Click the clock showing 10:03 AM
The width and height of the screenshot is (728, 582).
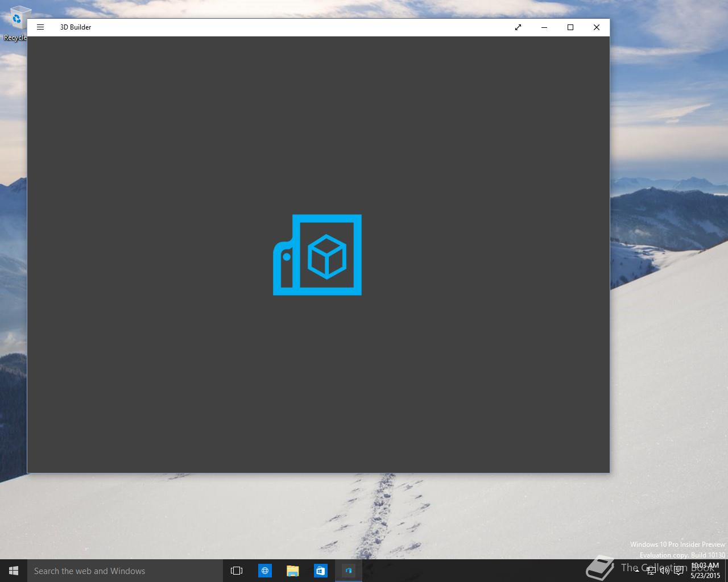[705, 571]
